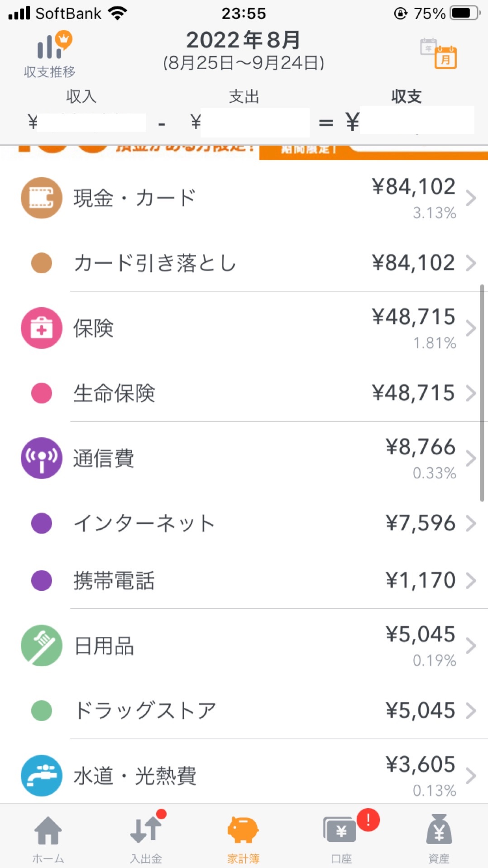The width and height of the screenshot is (488, 868).
Task: Switch to the 入出金 tab
Action: point(146,839)
